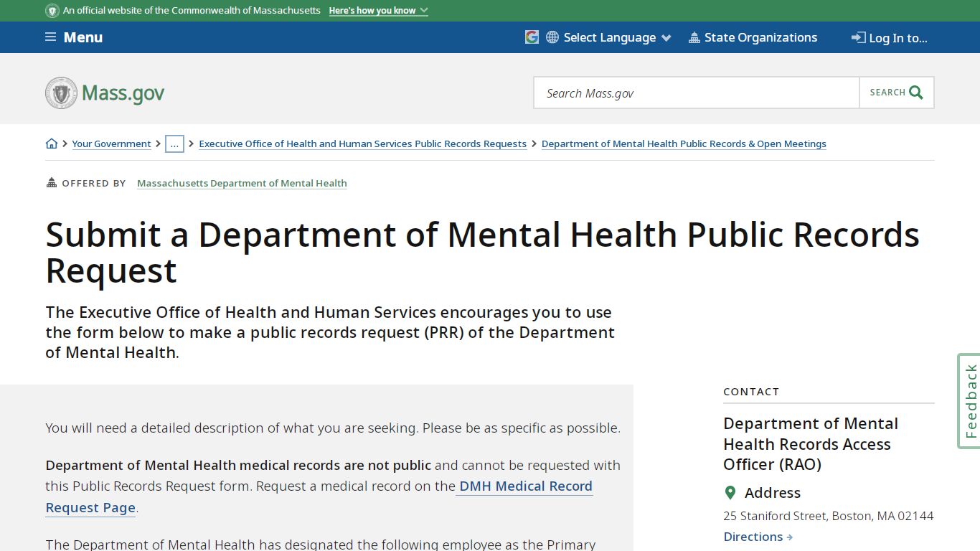
Task: Click the Address location pin icon
Action: (730, 493)
